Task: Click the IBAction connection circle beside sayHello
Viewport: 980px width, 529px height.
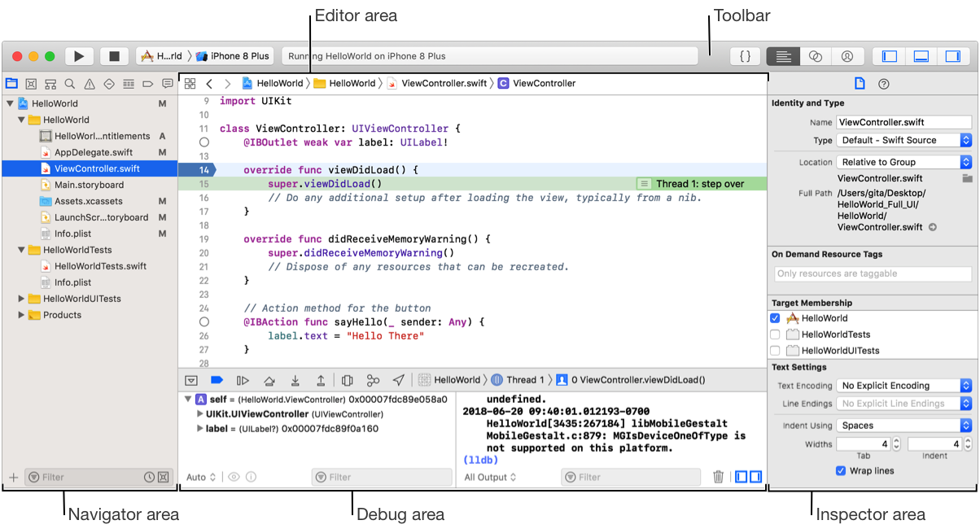Action: (x=204, y=322)
